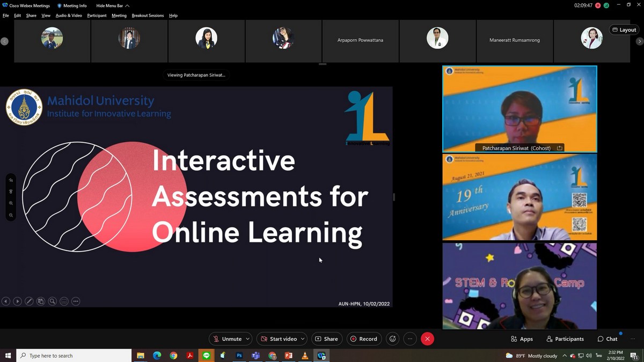Open the Apps panel
This screenshot has width=644, height=362.
tap(522, 339)
